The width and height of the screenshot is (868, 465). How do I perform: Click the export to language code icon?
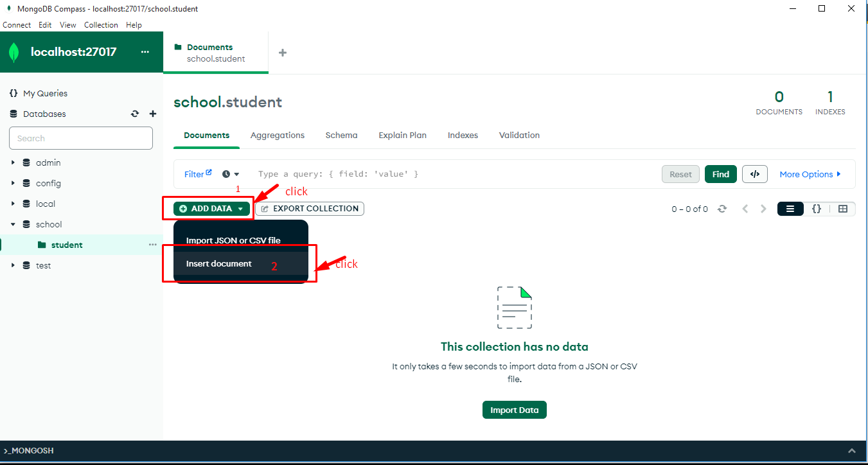(755, 174)
